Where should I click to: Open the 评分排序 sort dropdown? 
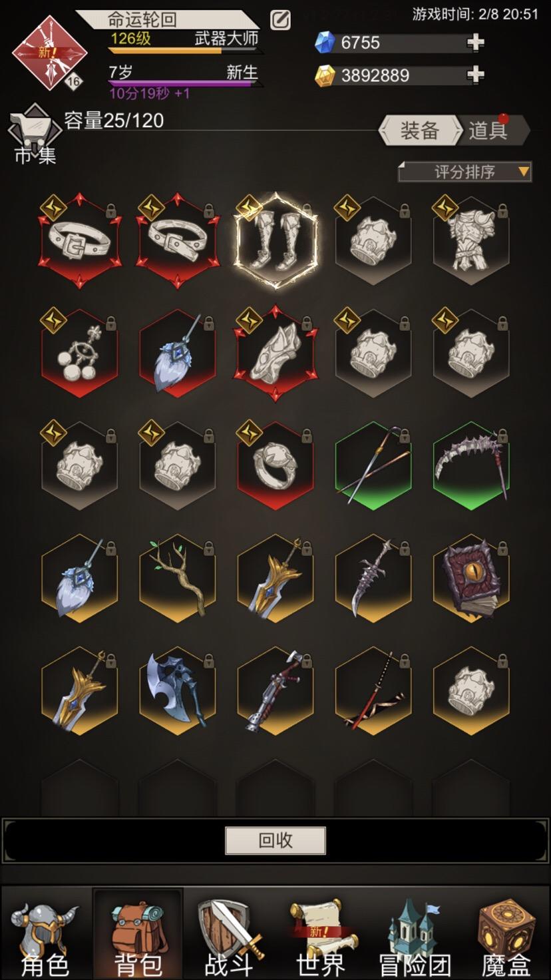[x=464, y=172]
